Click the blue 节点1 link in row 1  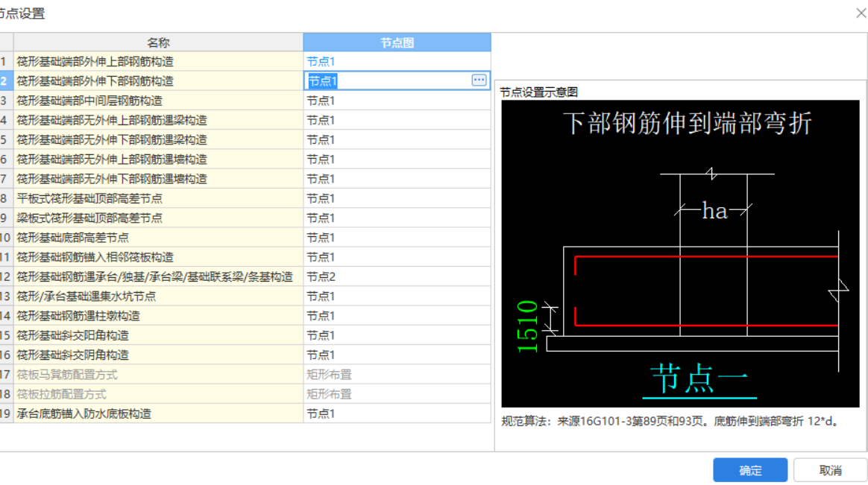[x=321, y=61]
